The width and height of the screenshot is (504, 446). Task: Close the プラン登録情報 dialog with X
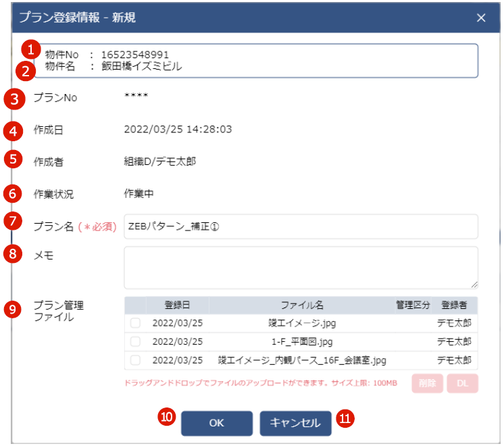[x=481, y=18]
